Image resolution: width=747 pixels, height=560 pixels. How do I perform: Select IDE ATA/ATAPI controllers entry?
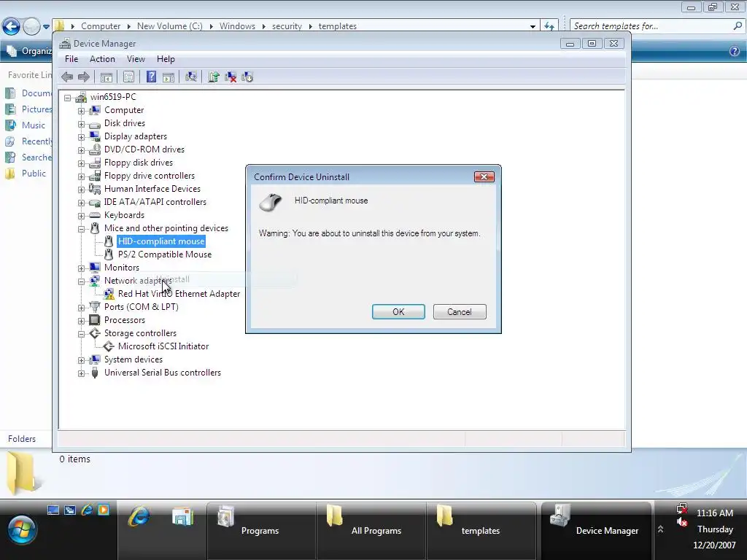[x=155, y=202]
